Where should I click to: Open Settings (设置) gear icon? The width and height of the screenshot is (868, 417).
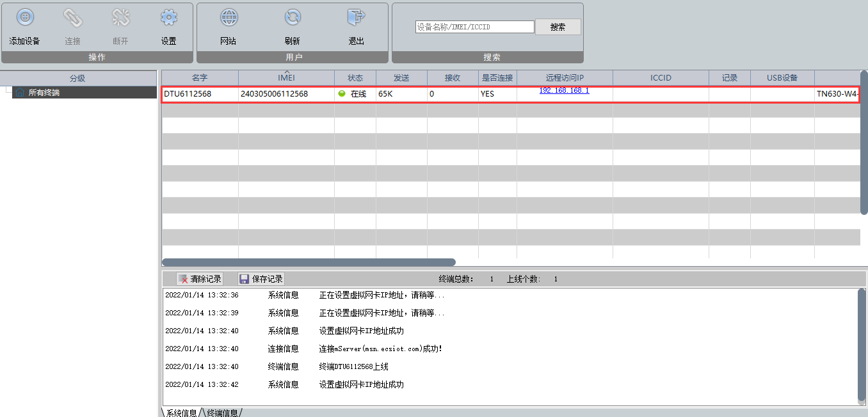[168, 18]
